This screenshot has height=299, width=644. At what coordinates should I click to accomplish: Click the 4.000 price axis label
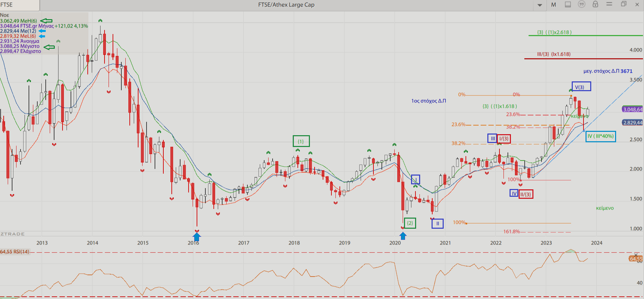636,50
